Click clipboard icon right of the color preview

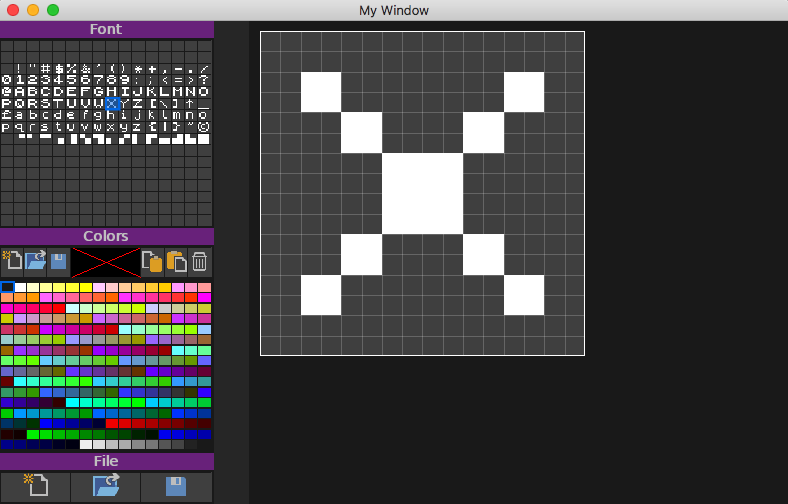[152, 262]
